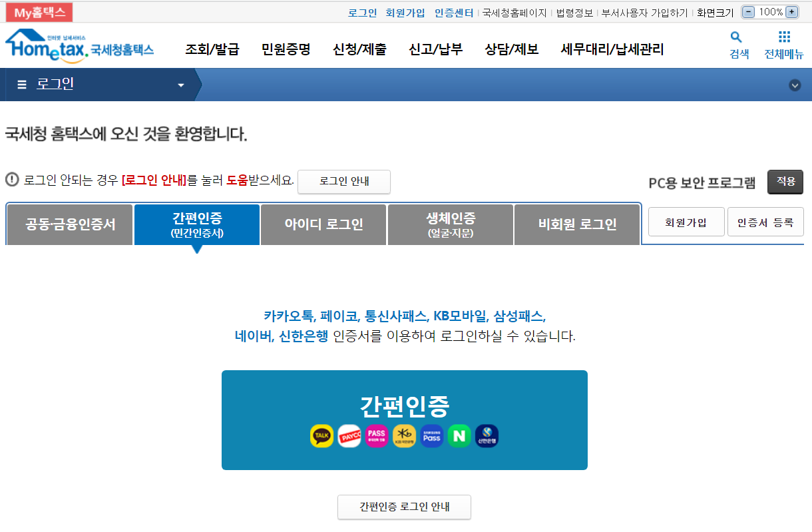Image resolution: width=812 pixels, height=532 pixels.
Task: Click the Samsung Pass icon
Action: tap(432, 436)
